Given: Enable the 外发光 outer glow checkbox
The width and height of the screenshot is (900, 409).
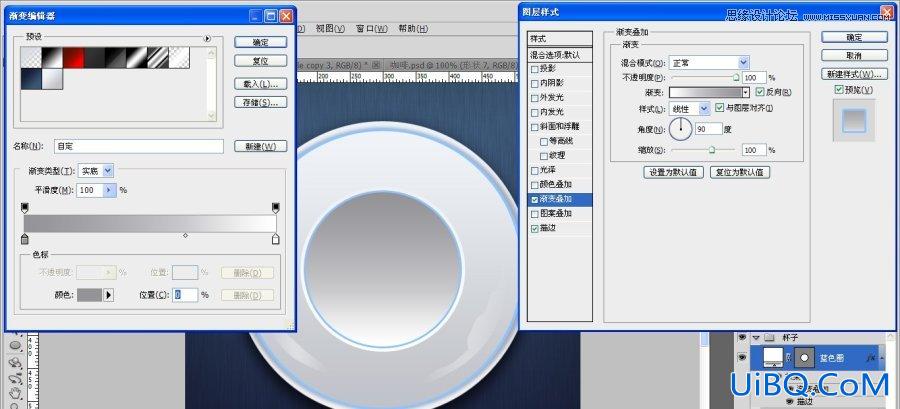Looking at the screenshot, I should (x=535, y=98).
